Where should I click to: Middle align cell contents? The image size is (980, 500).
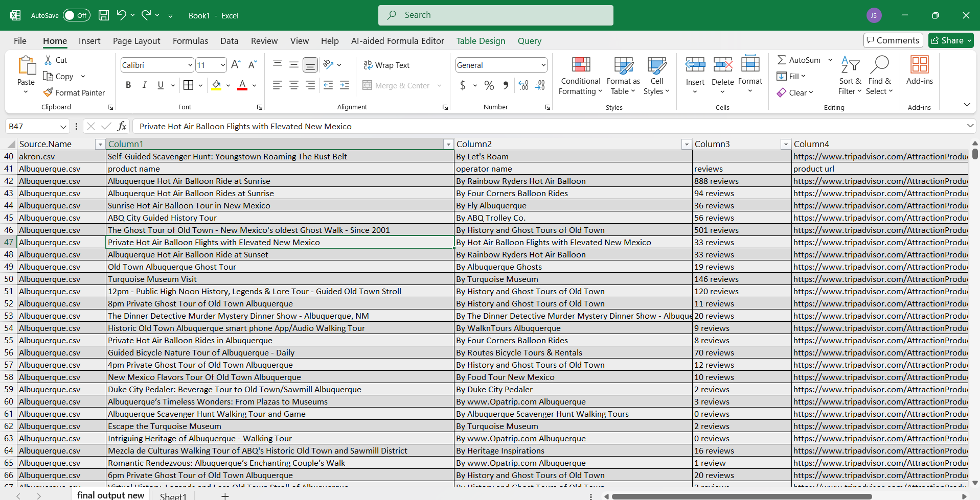point(294,64)
